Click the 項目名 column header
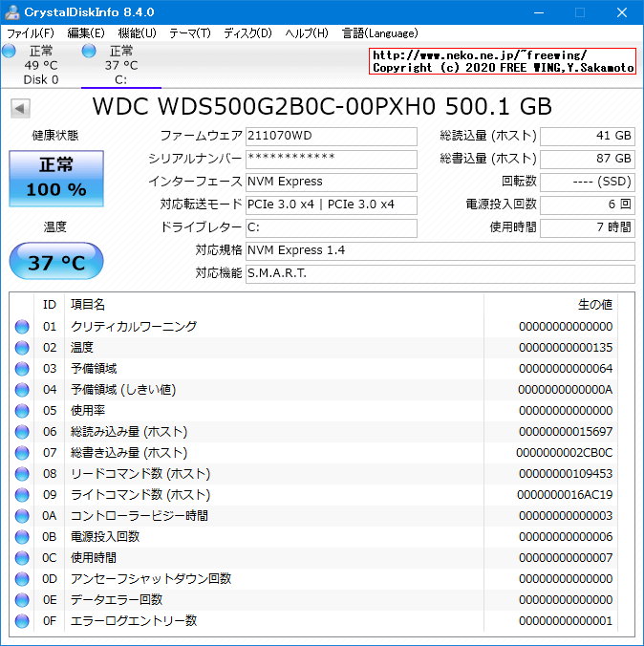644x646 pixels. click(274, 305)
